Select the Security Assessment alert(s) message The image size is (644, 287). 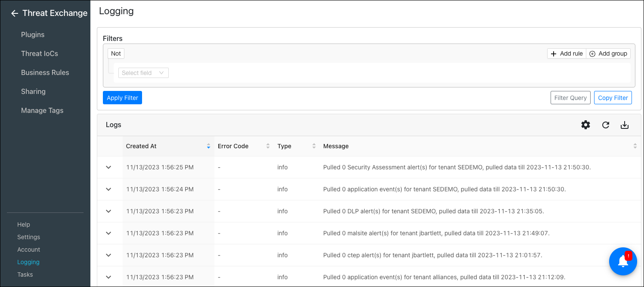click(457, 167)
